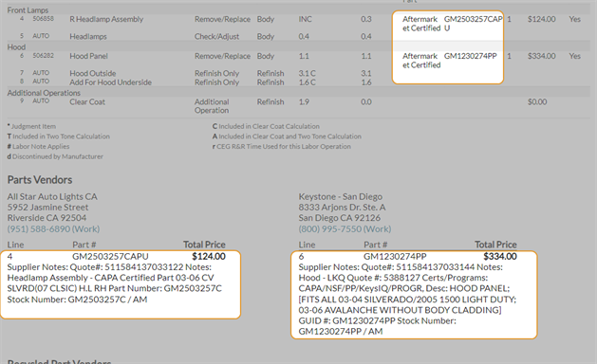Click the Headlamps Check/Adjust row

point(298,37)
